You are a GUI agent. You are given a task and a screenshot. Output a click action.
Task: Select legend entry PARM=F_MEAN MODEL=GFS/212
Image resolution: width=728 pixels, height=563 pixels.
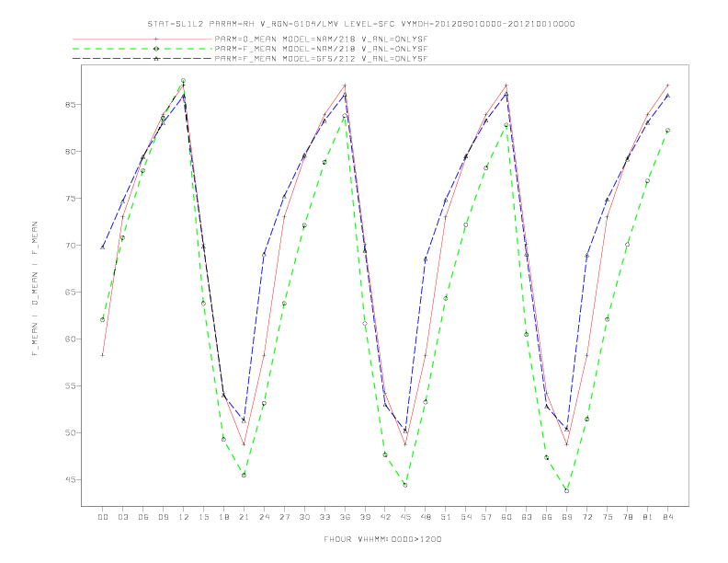click(x=321, y=59)
